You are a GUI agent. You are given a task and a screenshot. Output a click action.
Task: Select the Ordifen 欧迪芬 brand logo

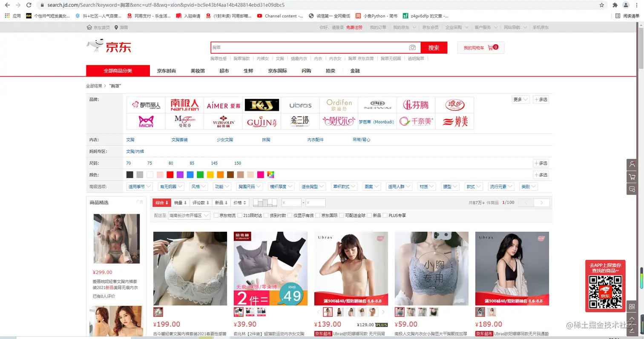click(x=339, y=105)
